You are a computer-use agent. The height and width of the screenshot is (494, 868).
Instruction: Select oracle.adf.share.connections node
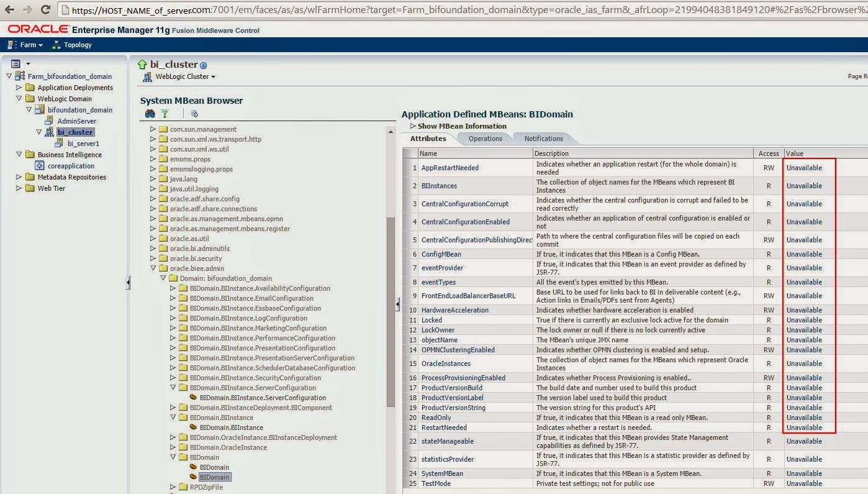[214, 209]
